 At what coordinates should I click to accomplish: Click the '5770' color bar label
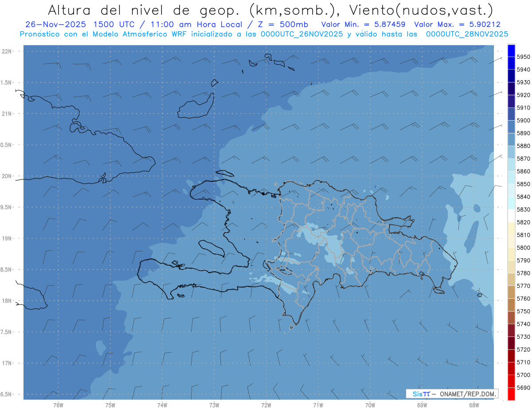click(524, 286)
